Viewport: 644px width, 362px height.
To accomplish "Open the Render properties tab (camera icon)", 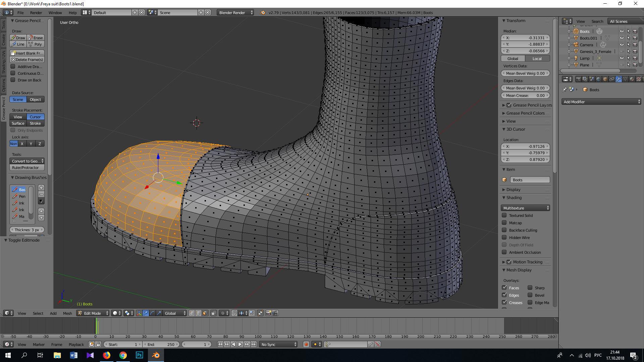I will coord(579,79).
